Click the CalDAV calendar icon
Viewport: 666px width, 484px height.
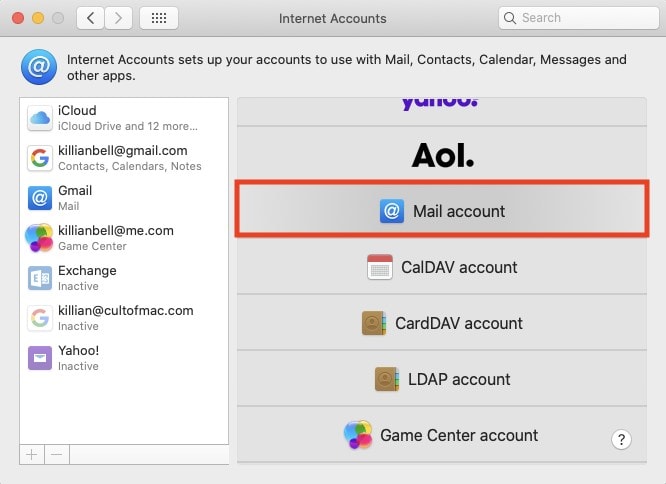(380, 267)
